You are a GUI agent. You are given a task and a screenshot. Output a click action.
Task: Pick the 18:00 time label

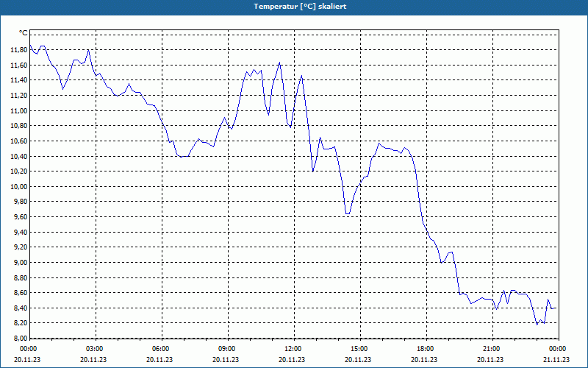click(425, 348)
